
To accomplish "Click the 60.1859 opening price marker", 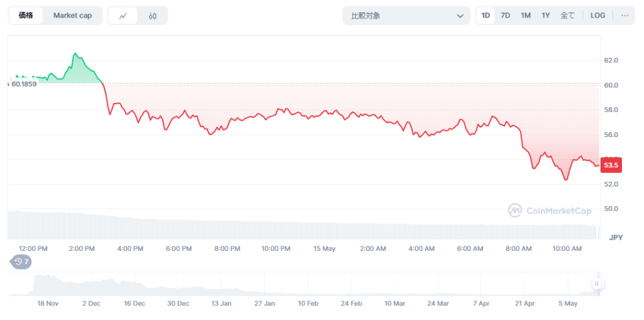I will tap(24, 84).
